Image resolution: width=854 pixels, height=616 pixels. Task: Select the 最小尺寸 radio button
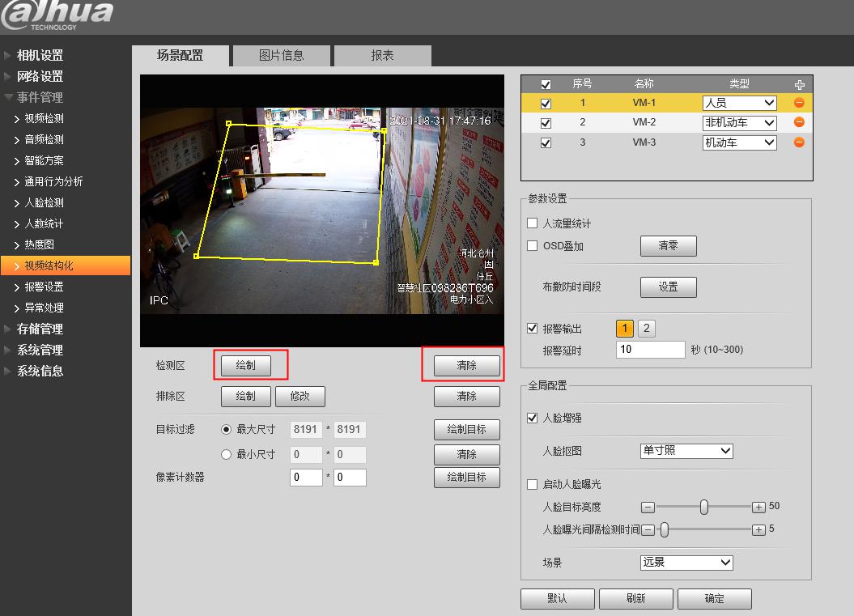coord(227,455)
